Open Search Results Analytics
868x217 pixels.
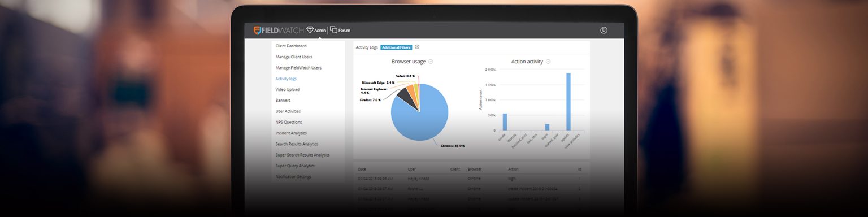point(297,144)
